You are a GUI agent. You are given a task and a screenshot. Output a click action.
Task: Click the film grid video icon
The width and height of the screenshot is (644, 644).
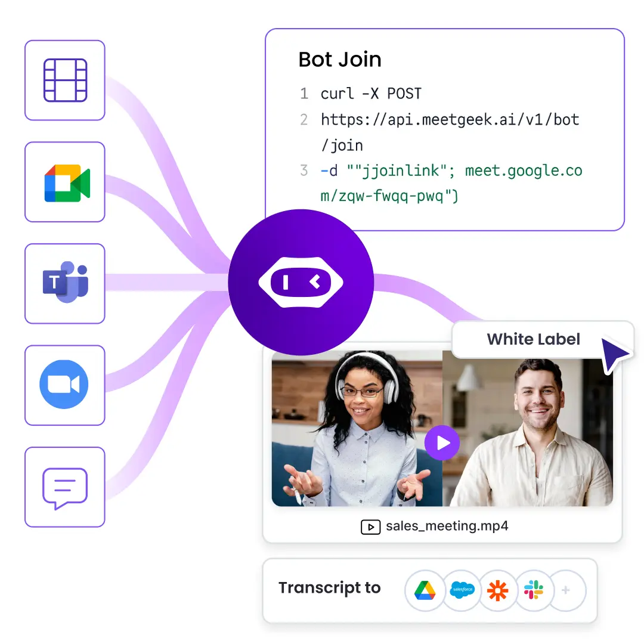point(65,80)
